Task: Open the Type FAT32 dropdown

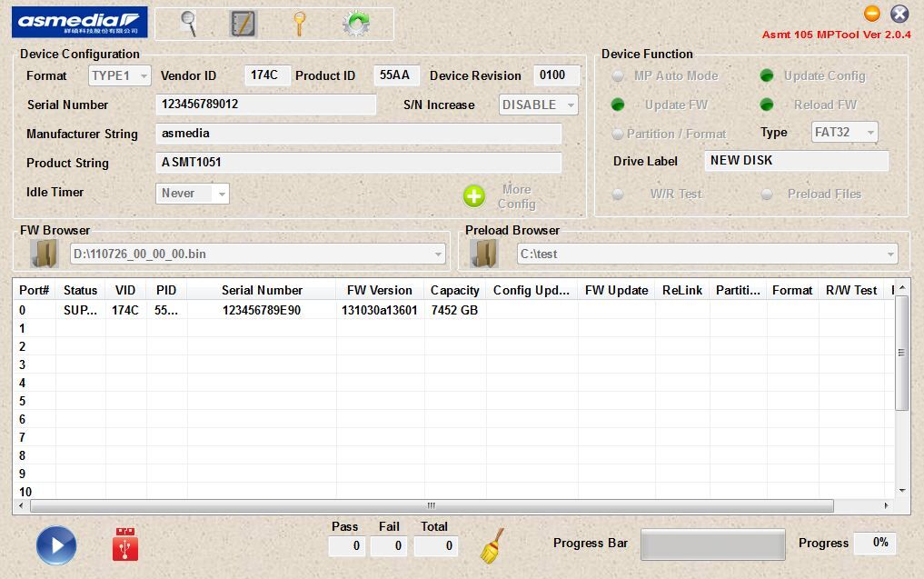Action: (x=844, y=132)
